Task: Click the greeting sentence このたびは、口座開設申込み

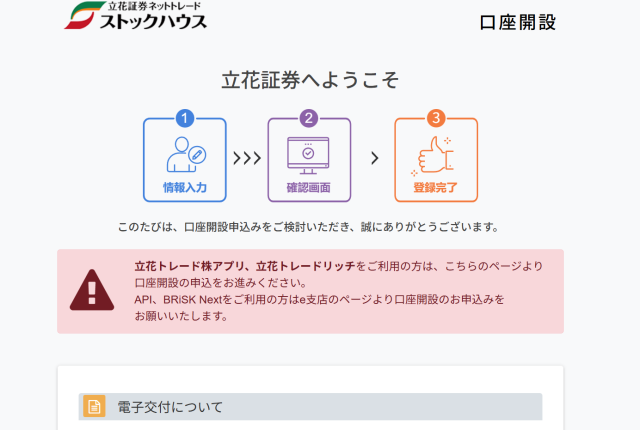Action: [308, 227]
